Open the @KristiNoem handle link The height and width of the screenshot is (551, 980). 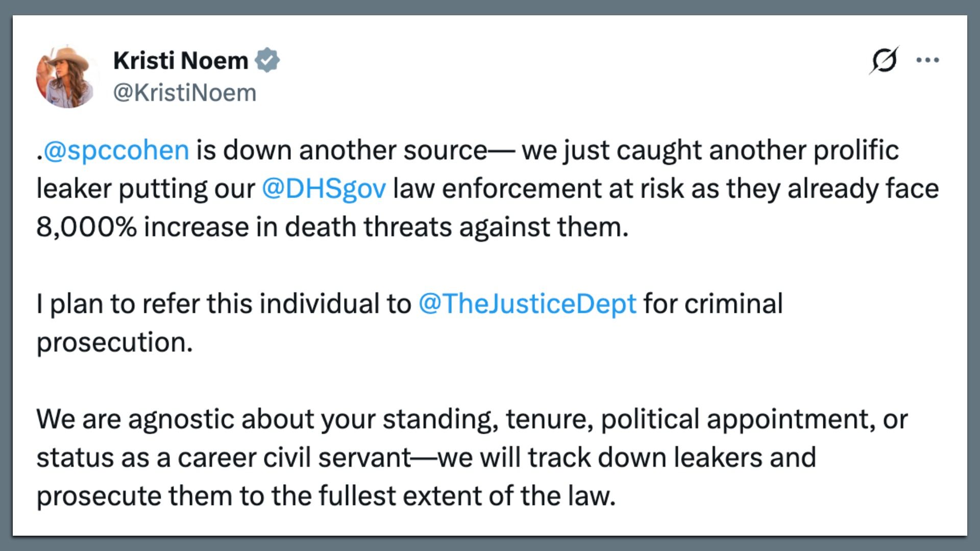pos(185,93)
